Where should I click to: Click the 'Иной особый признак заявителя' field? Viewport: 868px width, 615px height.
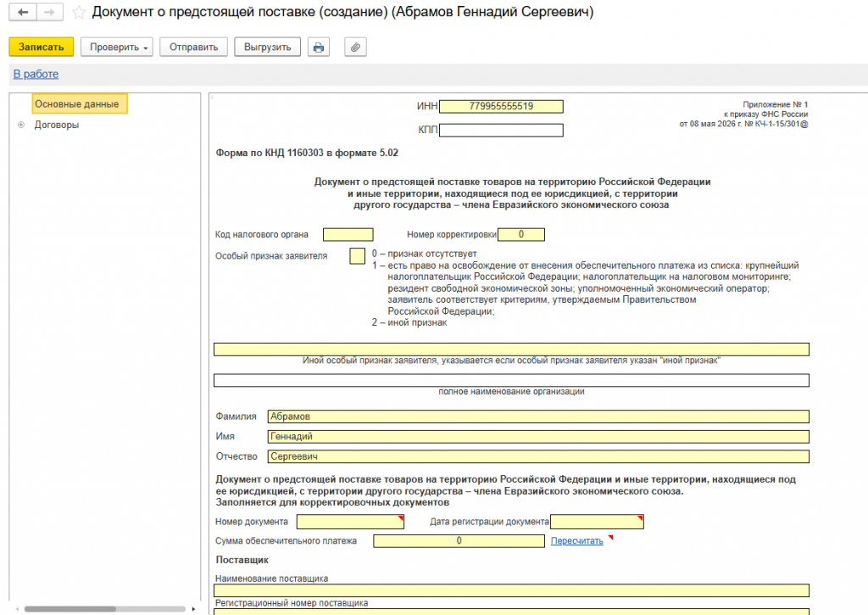pyautogui.click(x=511, y=349)
